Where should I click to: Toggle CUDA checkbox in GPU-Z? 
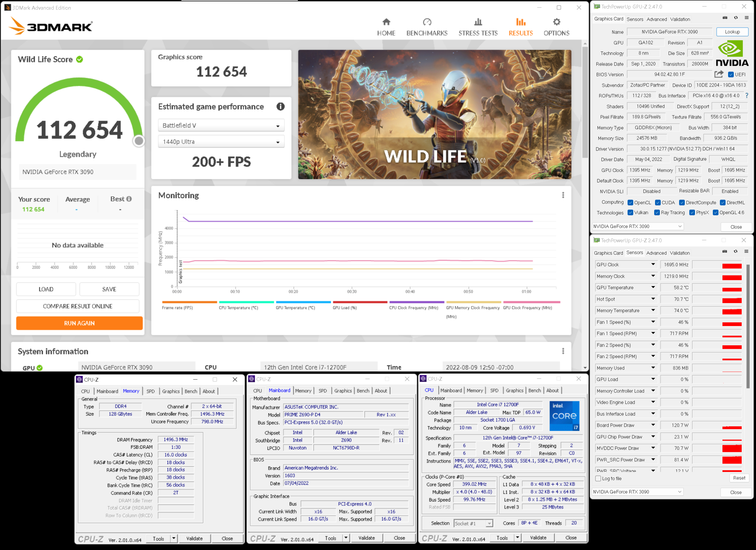coord(657,202)
